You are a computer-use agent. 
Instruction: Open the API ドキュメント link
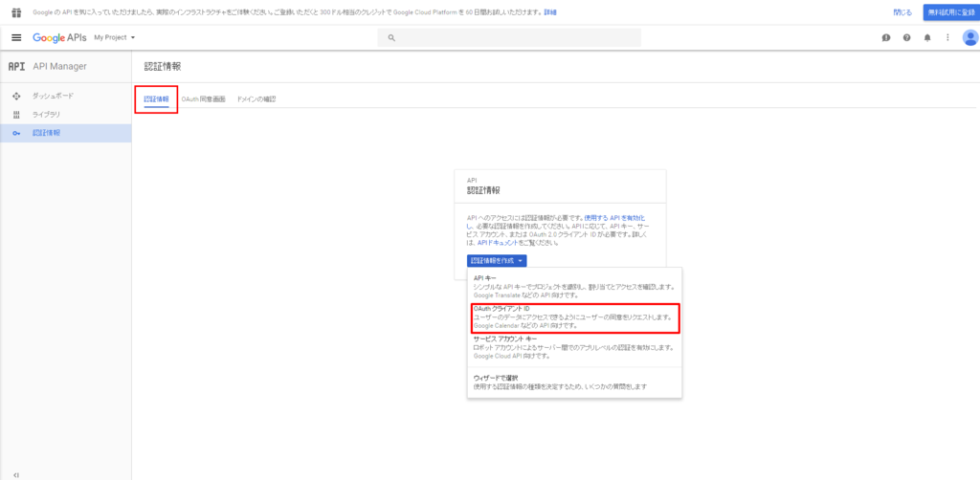[498, 242]
